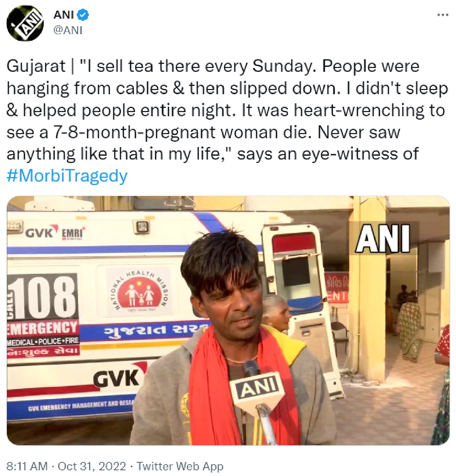Open the ANI profile avatar

tap(24, 24)
